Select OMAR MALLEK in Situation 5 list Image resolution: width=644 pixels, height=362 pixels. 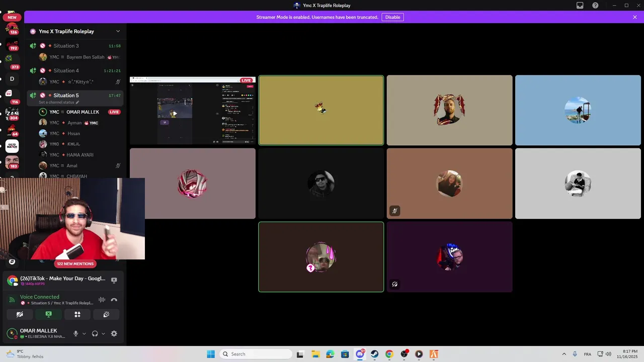(x=80, y=112)
